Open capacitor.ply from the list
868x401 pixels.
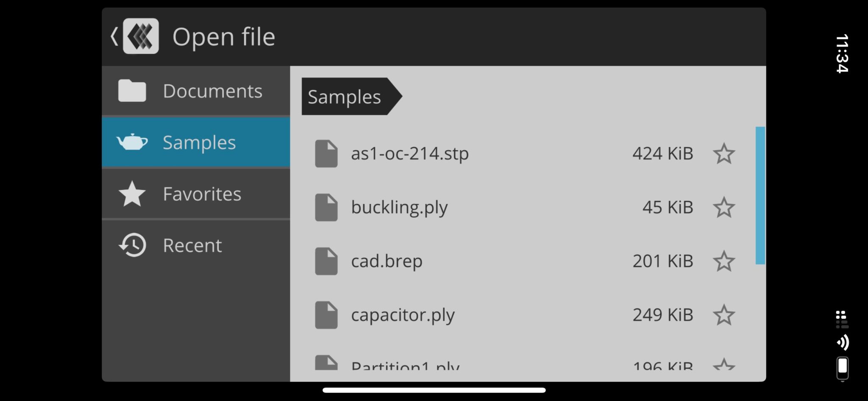[x=403, y=315]
